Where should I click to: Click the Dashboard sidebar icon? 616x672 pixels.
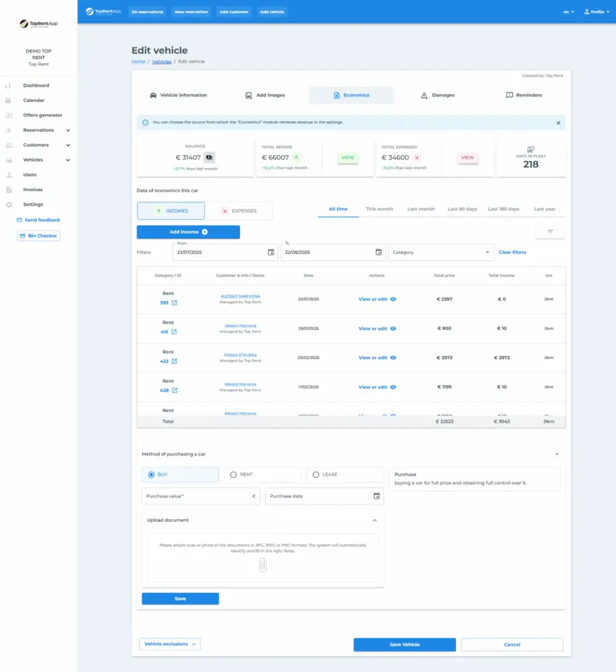[x=8, y=85]
